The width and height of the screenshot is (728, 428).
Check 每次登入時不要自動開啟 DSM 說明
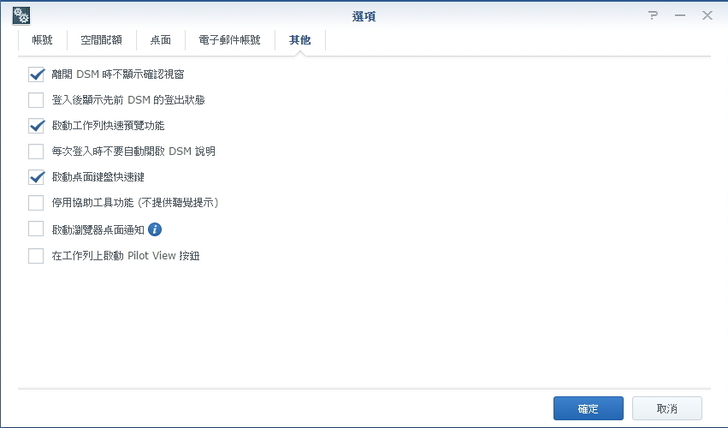(36, 151)
